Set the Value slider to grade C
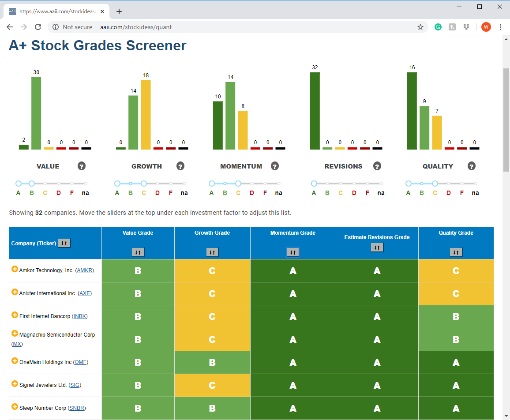The height and width of the screenshot is (420, 510). (45, 184)
